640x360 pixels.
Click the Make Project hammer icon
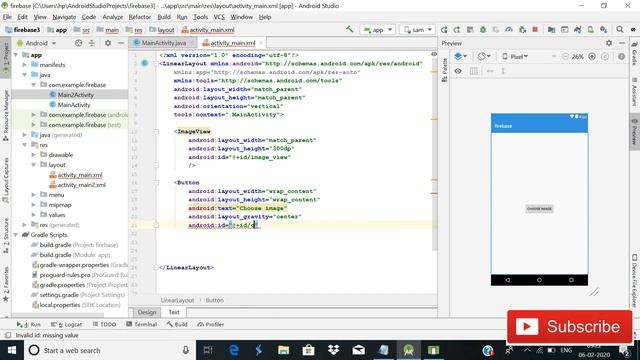pyautogui.click(x=349, y=29)
